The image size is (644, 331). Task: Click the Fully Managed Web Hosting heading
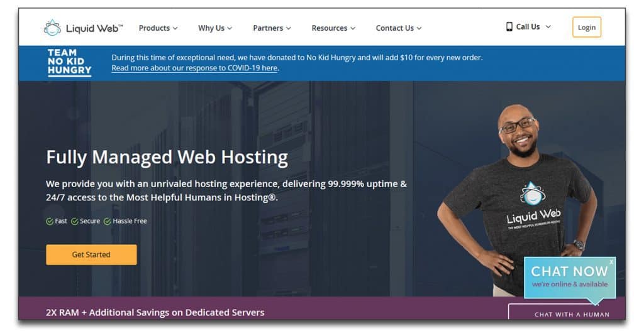pyautogui.click(x=167, y=158)
